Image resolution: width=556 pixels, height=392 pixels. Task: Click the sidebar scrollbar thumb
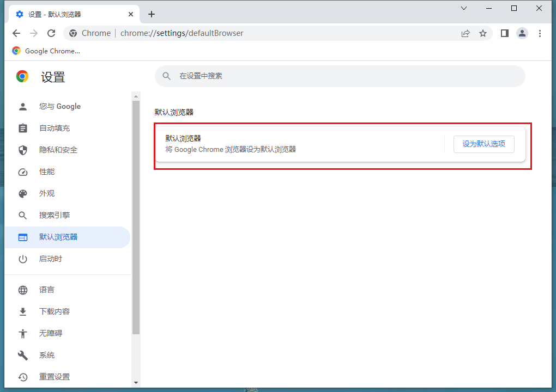coord(136,217)
